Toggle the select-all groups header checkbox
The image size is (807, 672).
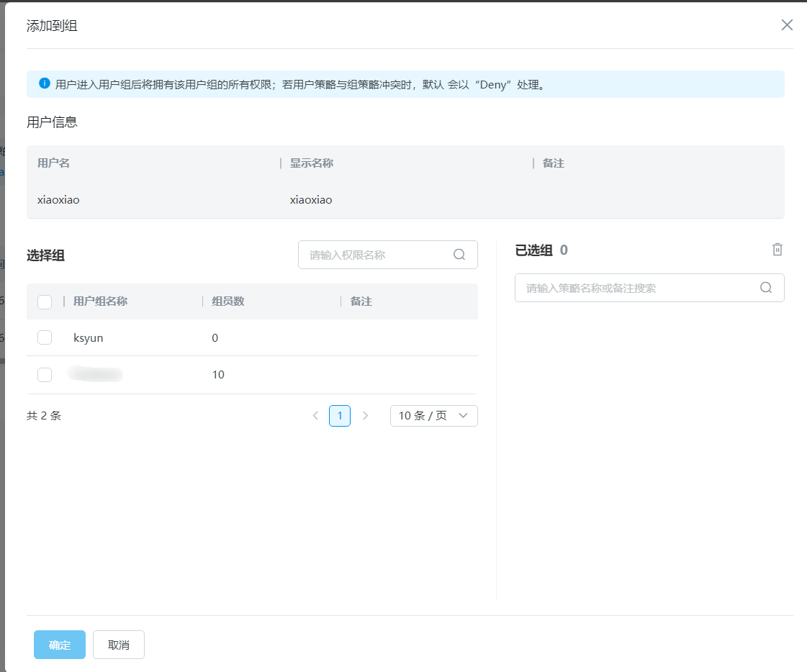[x=45, y=301]
